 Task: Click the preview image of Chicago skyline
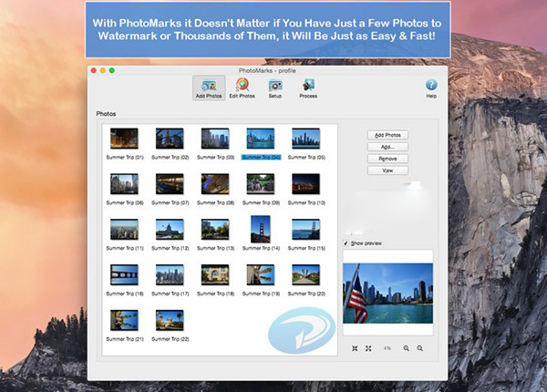point(388,294)
